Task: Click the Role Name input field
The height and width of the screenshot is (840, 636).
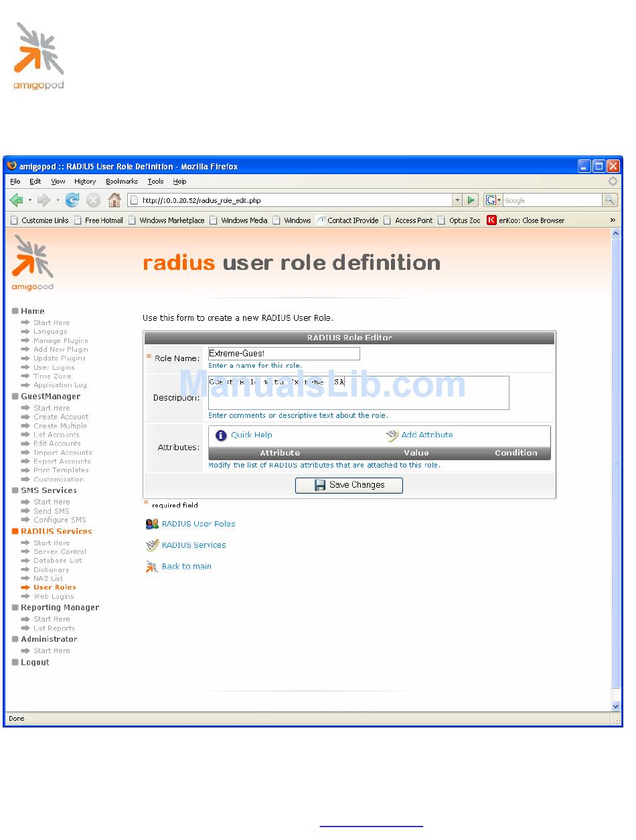Action: click(284, 354)
